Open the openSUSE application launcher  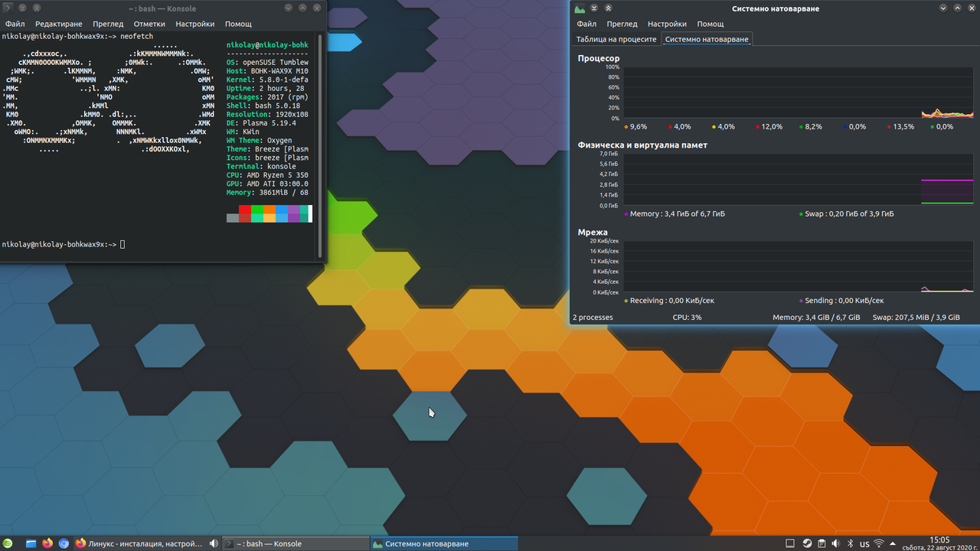tap(8, 543)
